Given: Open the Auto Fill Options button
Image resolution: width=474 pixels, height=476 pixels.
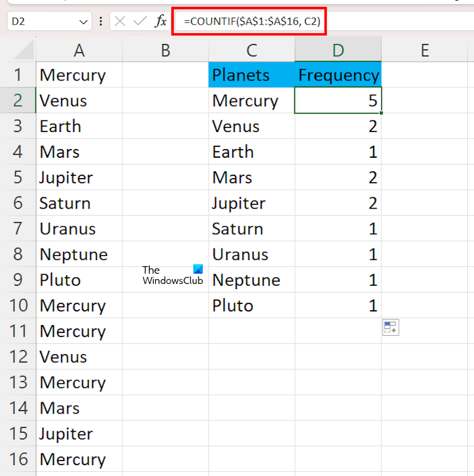Looking at the screenshot, I should tap(390, 328).
